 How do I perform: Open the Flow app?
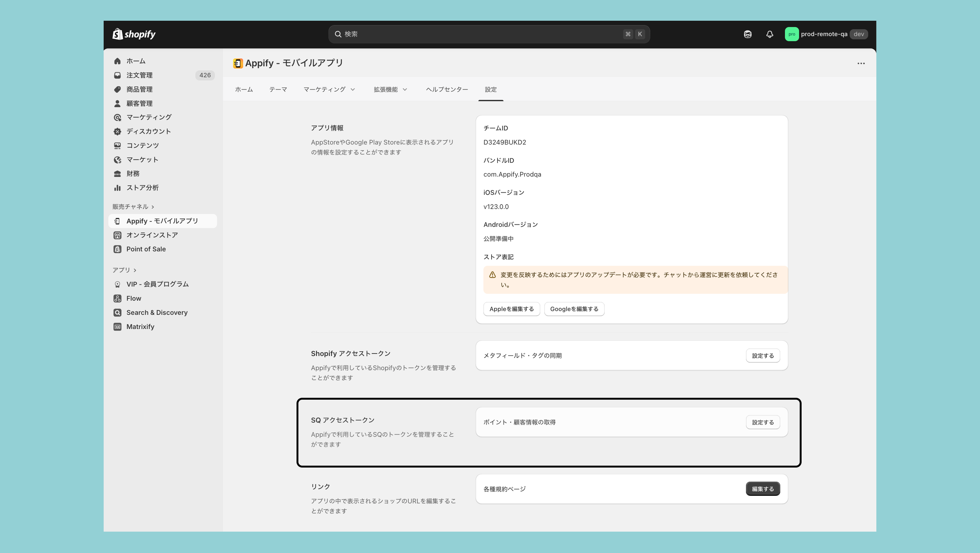pos(133,298)
